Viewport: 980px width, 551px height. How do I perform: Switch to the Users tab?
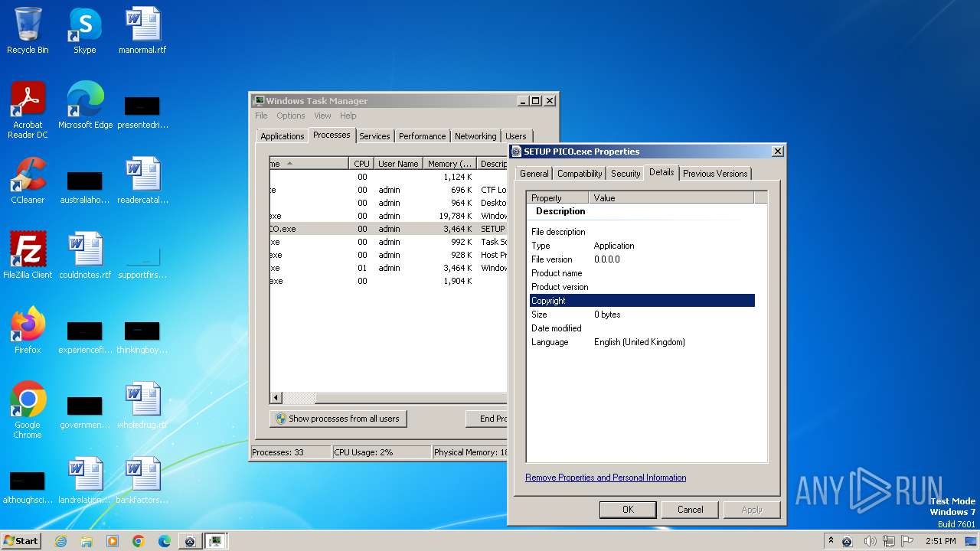516,136
